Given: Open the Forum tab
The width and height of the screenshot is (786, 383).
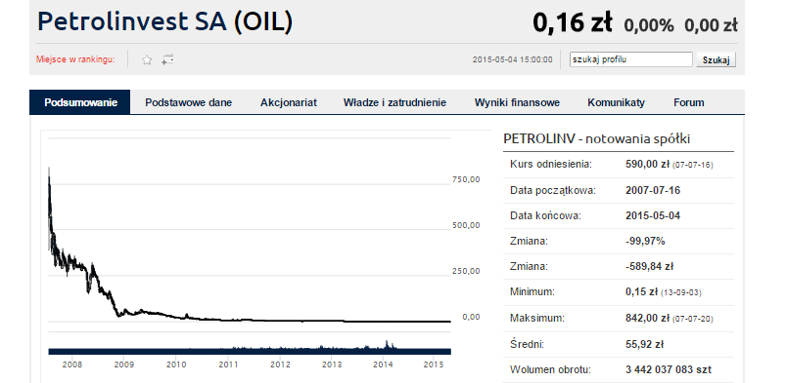Looking at the screenshot, I should (x=689, y=102).
